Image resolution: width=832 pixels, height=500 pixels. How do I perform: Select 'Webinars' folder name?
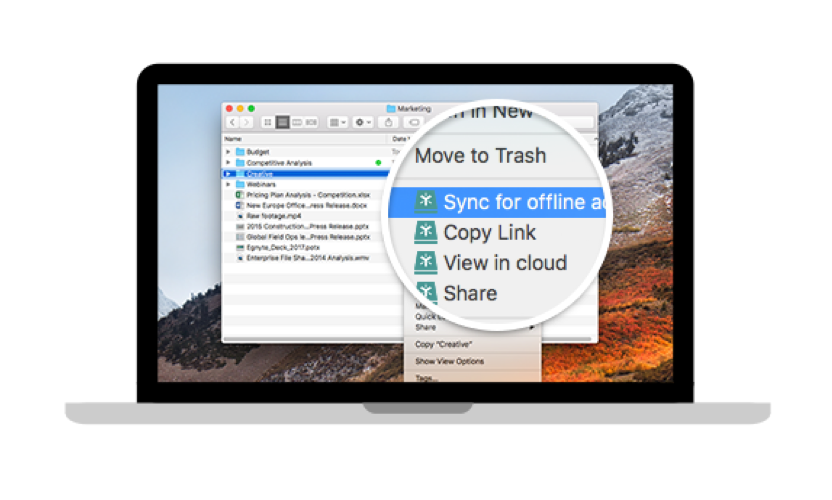pyautogui.click(x=261, y=185)
